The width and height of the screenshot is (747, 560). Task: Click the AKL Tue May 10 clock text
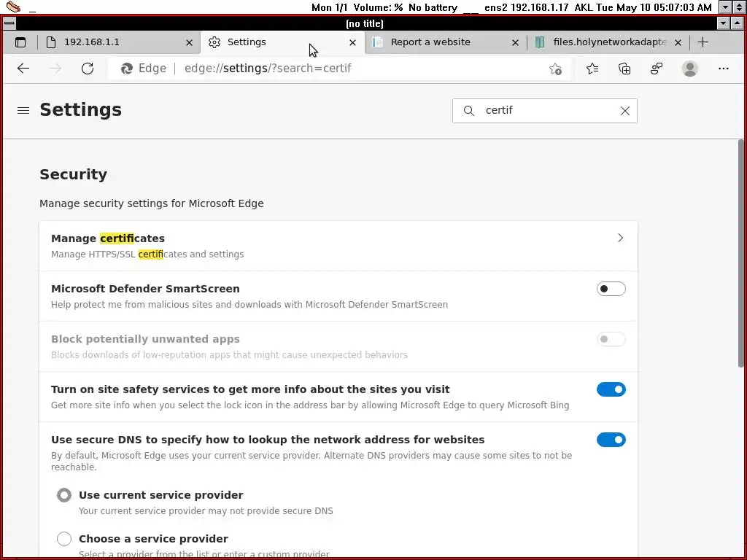pyautogui.click(x=643, y=7)
